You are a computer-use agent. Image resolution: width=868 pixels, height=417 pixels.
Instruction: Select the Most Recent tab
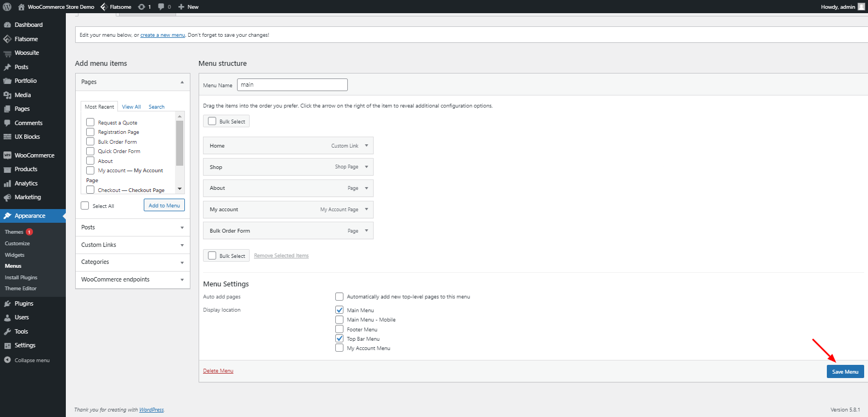pyautogui.click(x=99, y=106)
